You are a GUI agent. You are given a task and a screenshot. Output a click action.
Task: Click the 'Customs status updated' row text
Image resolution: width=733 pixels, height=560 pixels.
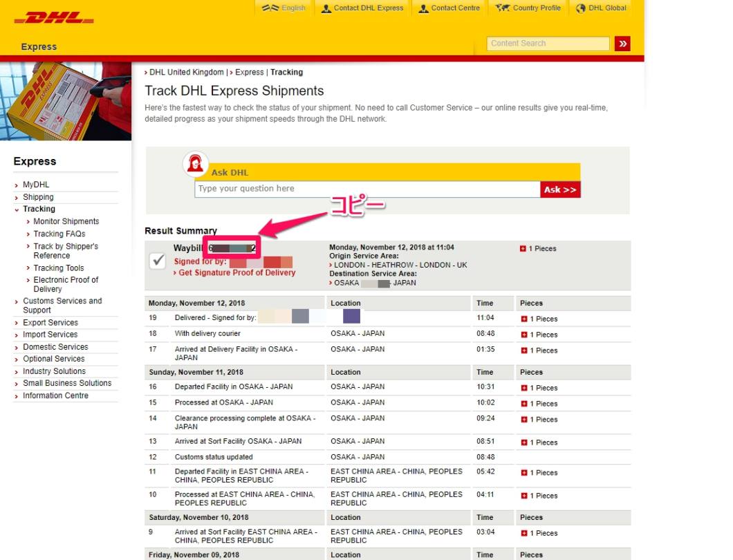pyautogui.click(x=214, y=457)
